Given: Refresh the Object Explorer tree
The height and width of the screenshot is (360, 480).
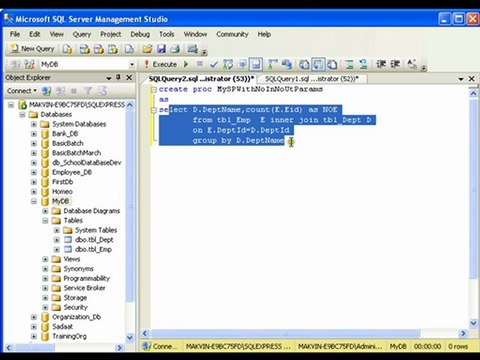Looking at the screenshot, I should point(102,91).
